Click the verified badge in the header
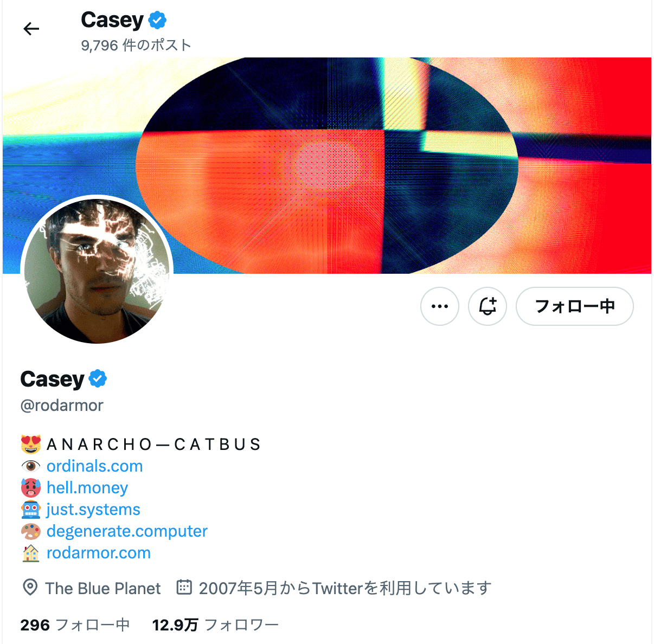The image size is (654, 644). [x=157, y=21]
